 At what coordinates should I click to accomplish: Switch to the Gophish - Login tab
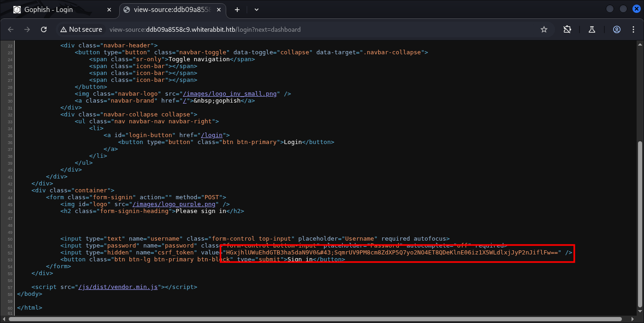point(50,10)
